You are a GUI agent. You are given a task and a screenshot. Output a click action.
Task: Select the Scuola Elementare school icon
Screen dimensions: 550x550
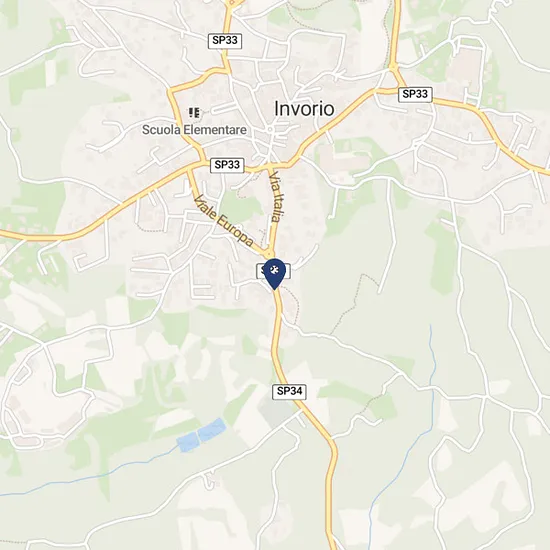(194, 113)
